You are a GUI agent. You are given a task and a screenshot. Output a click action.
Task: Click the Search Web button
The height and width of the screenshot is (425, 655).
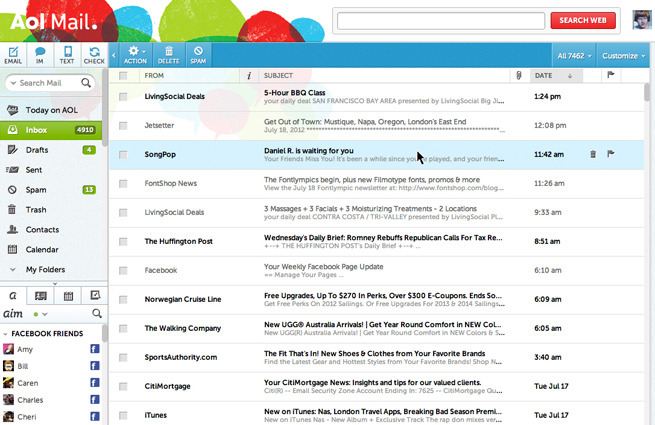tap(583, 20)
